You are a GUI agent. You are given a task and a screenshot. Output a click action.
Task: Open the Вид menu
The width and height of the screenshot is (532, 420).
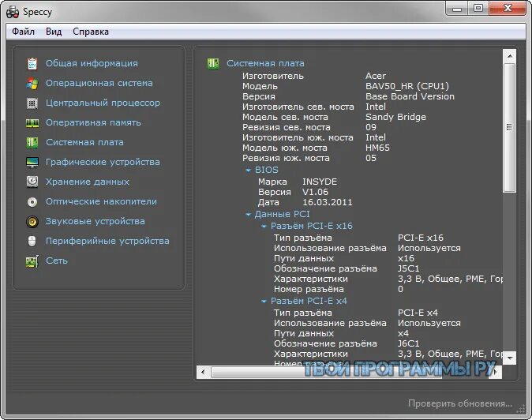54,32
